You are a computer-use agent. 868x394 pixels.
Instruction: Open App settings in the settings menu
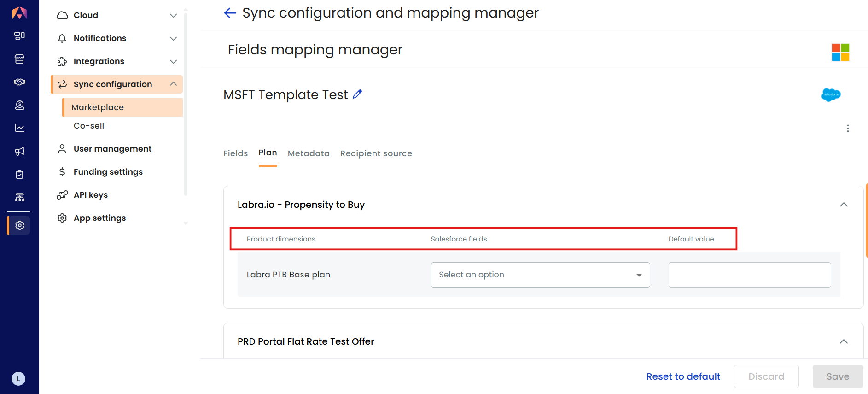click(99, 218)
